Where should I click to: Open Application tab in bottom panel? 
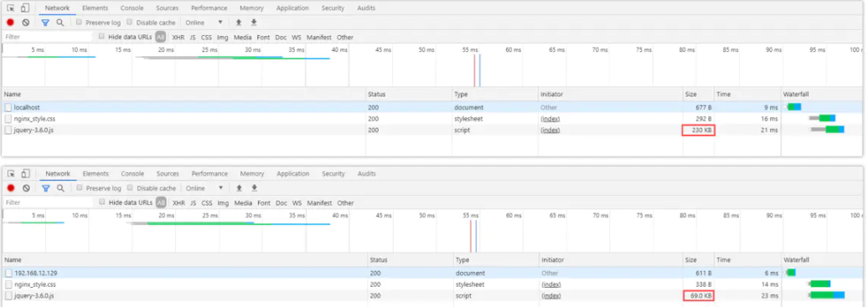[x=293, y=174]
